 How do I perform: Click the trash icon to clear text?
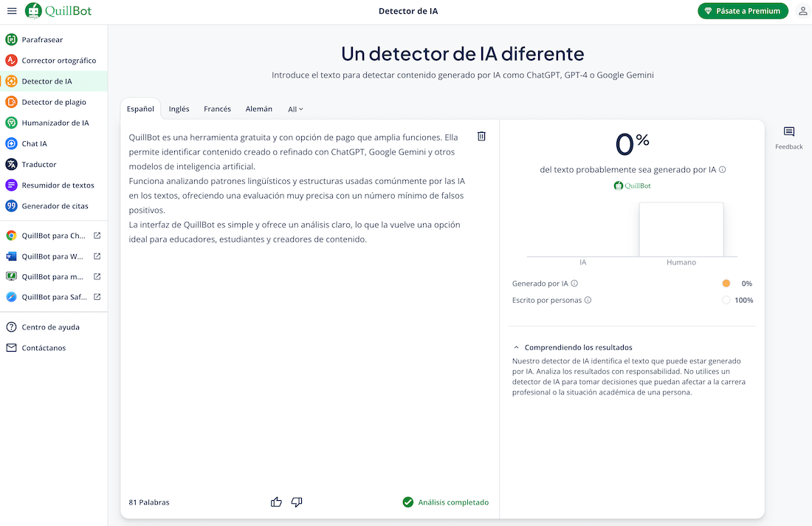(481, 136)
